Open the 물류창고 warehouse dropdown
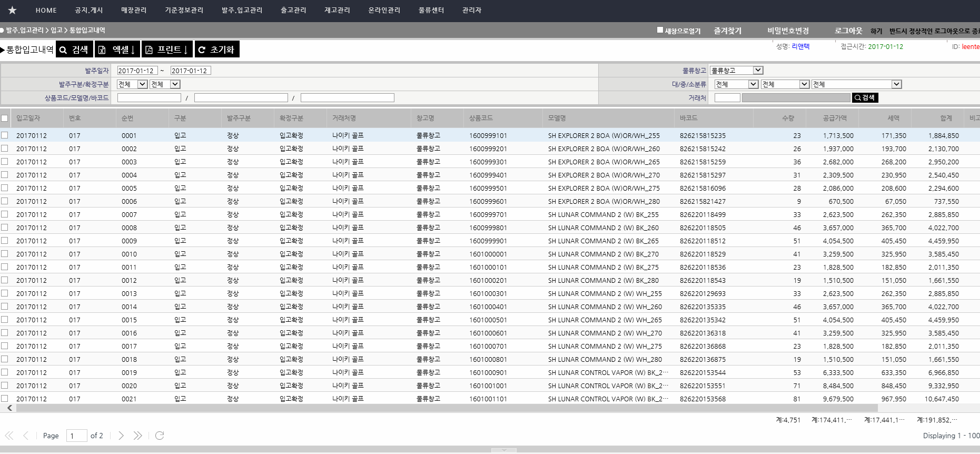This screenshot has height=454, width=980. click(x=736, y=71)
